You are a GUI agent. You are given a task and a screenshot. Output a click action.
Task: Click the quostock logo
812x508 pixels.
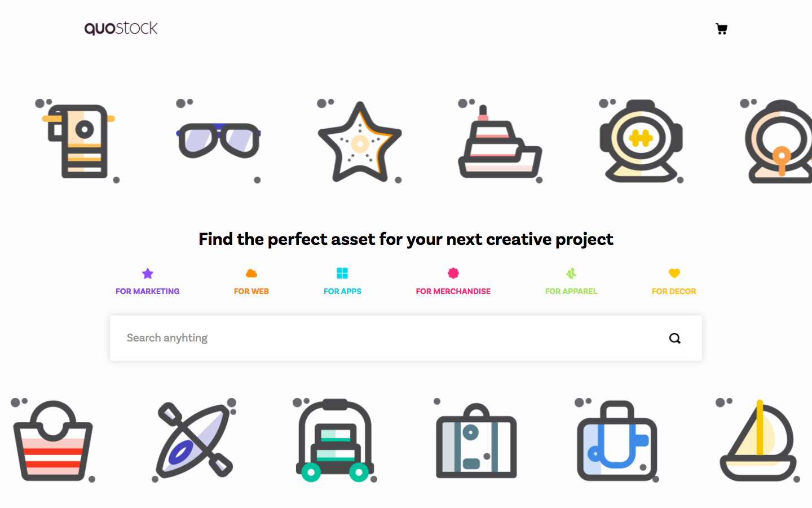(x=121, y=28)
